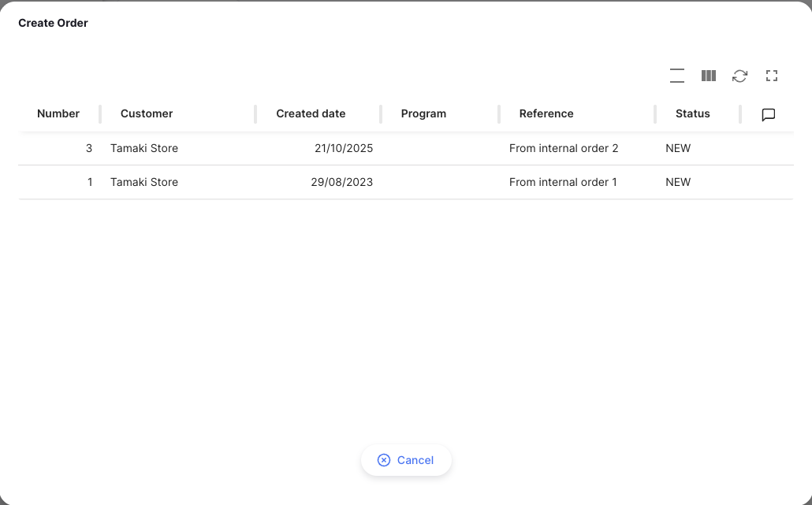
Task: Click the comment bubble icon in the header row
Action: (x=768, y=114)
